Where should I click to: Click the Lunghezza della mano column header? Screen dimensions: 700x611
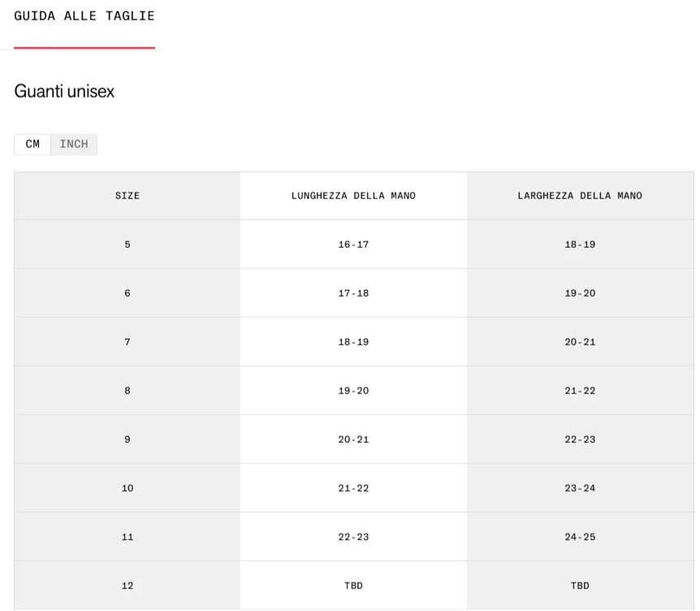353,196
